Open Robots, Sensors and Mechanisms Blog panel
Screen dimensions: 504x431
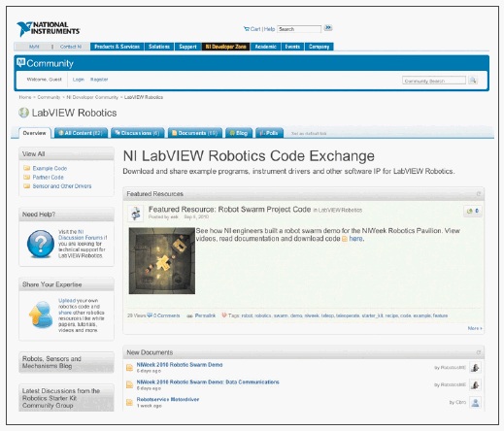pos(66,362)
